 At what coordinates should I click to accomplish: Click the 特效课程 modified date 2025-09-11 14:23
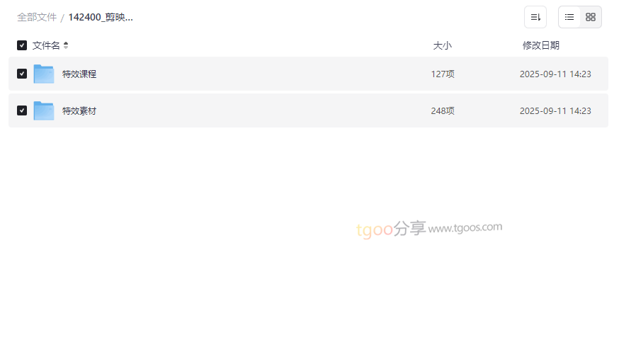click(555, 74)
